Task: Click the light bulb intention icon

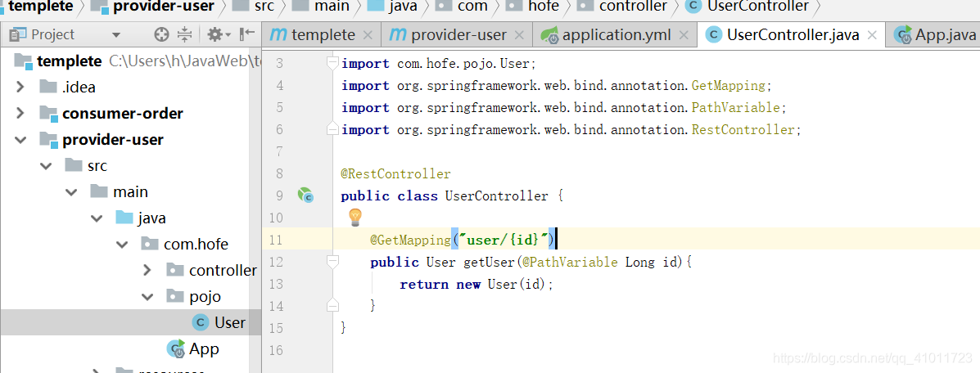Action: 355,218
